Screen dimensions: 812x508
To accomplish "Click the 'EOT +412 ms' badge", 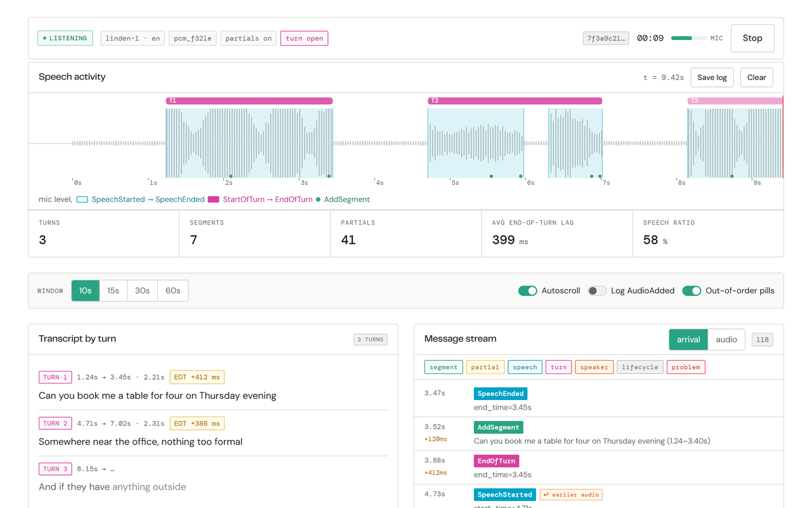I will click(x=197, y=377).
